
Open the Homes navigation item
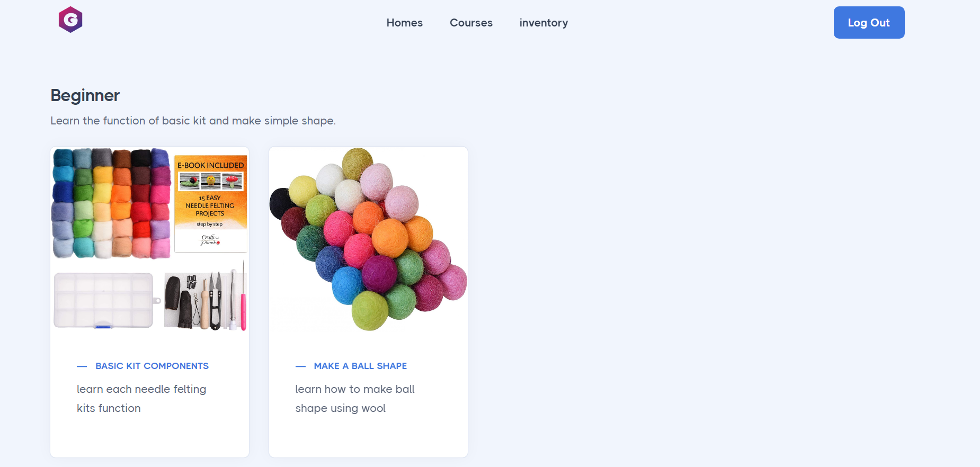404,23
